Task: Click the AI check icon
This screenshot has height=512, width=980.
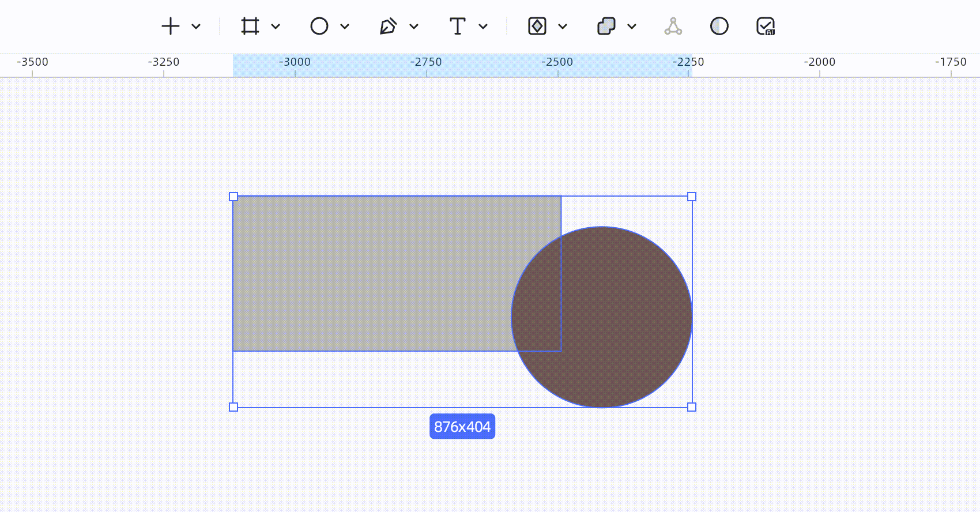Action: [766, 26]
